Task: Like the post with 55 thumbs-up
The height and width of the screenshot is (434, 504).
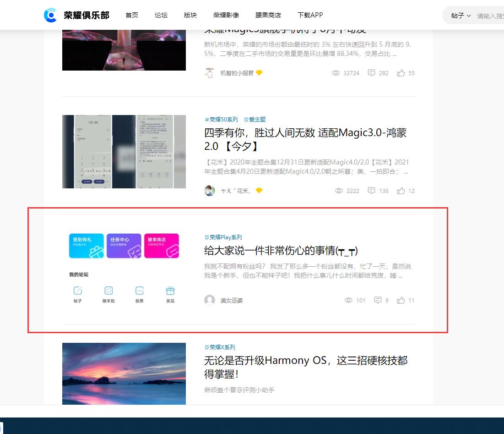Action: click(x=401, y=73)
